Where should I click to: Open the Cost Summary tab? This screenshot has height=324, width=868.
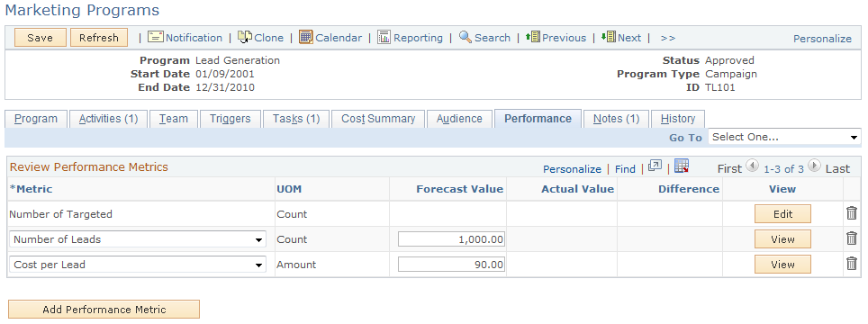click(x=378, y=119)
